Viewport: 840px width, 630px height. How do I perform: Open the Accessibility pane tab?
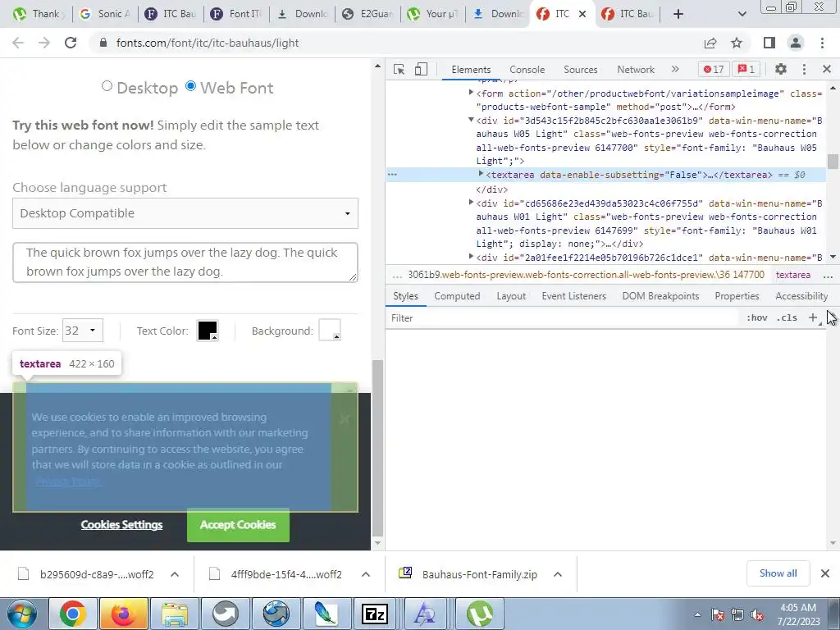pyautogui.click(x=801, y=296)
